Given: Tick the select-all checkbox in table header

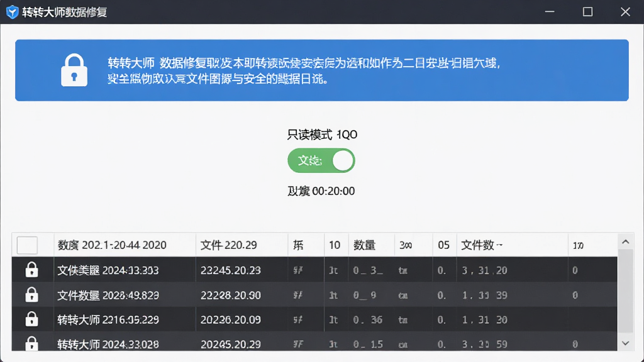Looking at the screenshot, I should (27, 245).
